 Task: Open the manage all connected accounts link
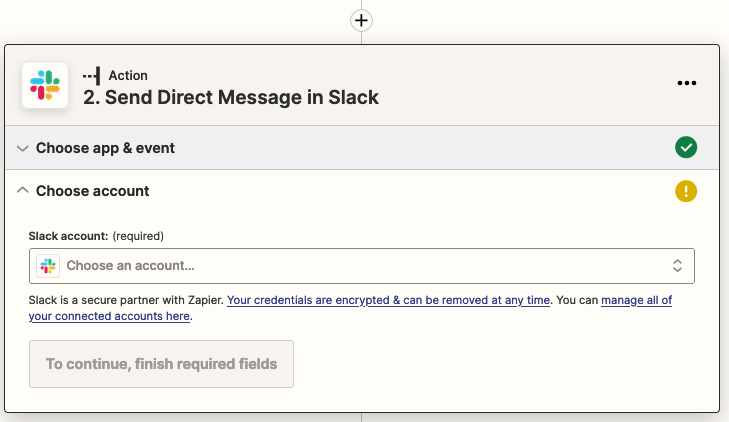636,300
